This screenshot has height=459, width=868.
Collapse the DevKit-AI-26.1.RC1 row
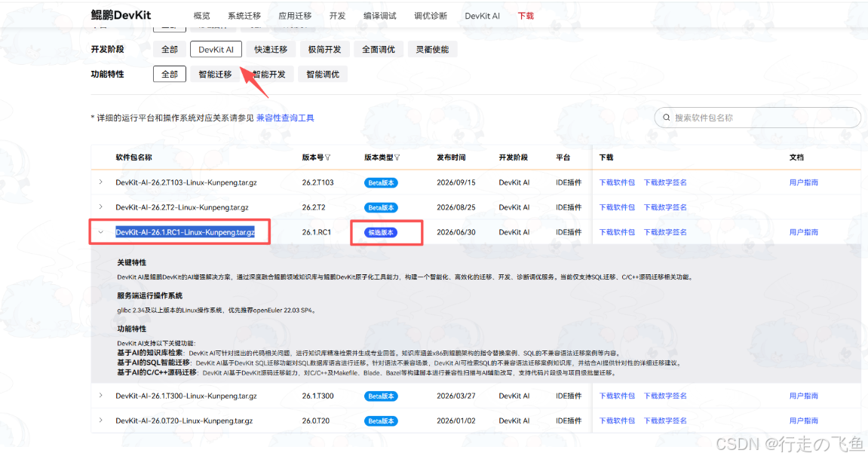click(x=101, y=232)
